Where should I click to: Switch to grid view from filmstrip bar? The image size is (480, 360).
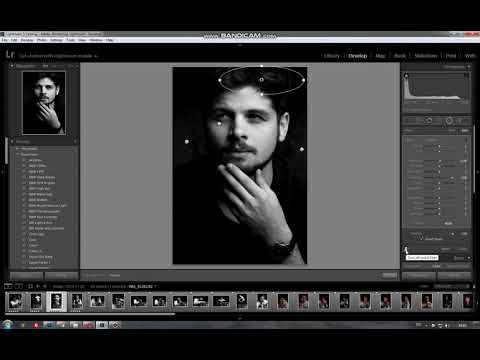point(30,286)
